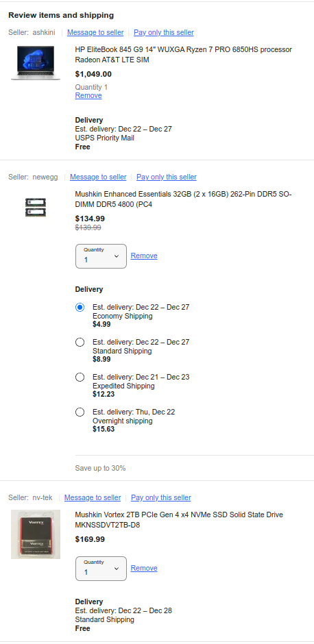
Task: Open Quantity dropdown for Mushkin RAM
Action: tap(101, 256)
